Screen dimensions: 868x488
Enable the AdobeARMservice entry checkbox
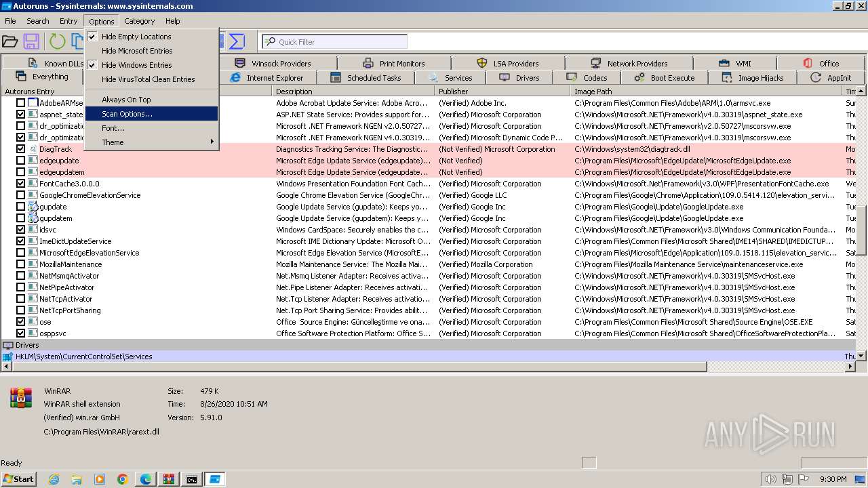click(x=20, y=103)
